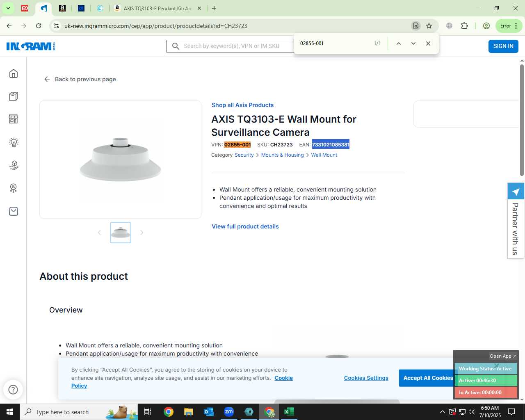Open File Explorer from the taskbar

tap(188, 412)
